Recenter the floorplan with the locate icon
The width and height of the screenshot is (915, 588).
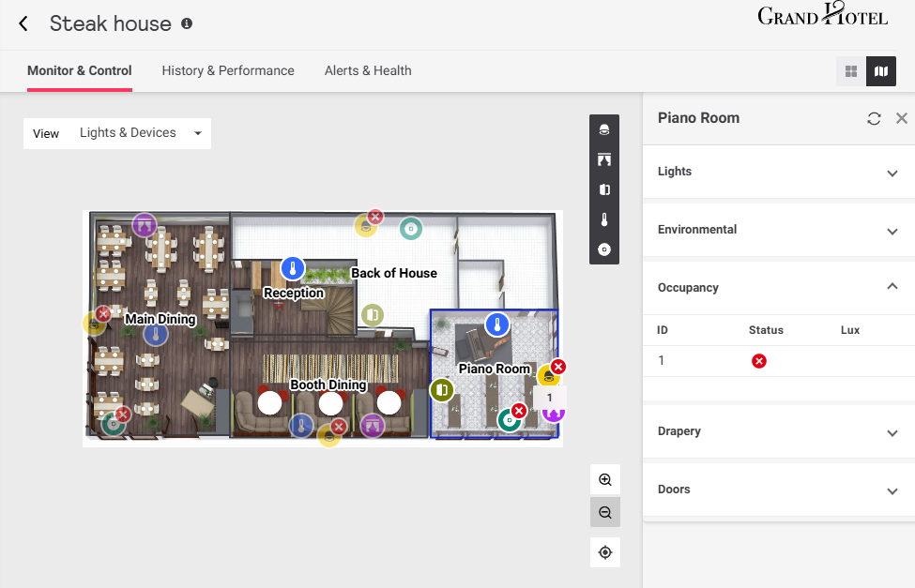tap(605, 552)
